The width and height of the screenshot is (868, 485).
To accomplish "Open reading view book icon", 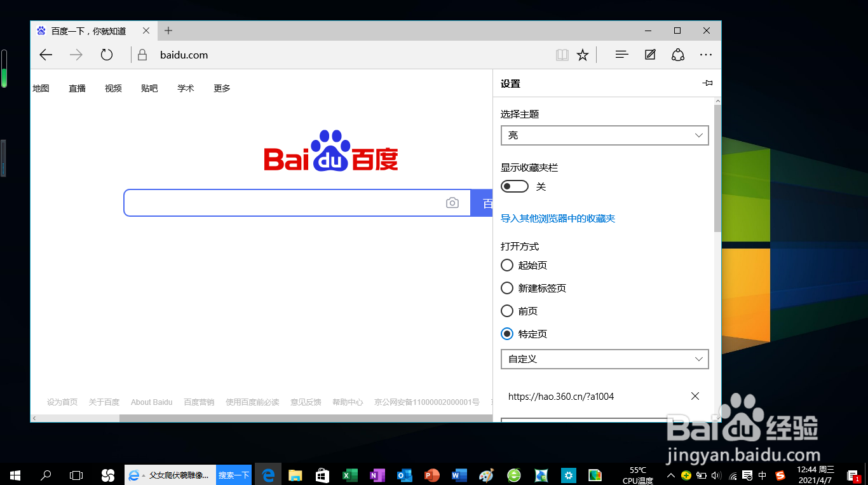I will 562,55.
